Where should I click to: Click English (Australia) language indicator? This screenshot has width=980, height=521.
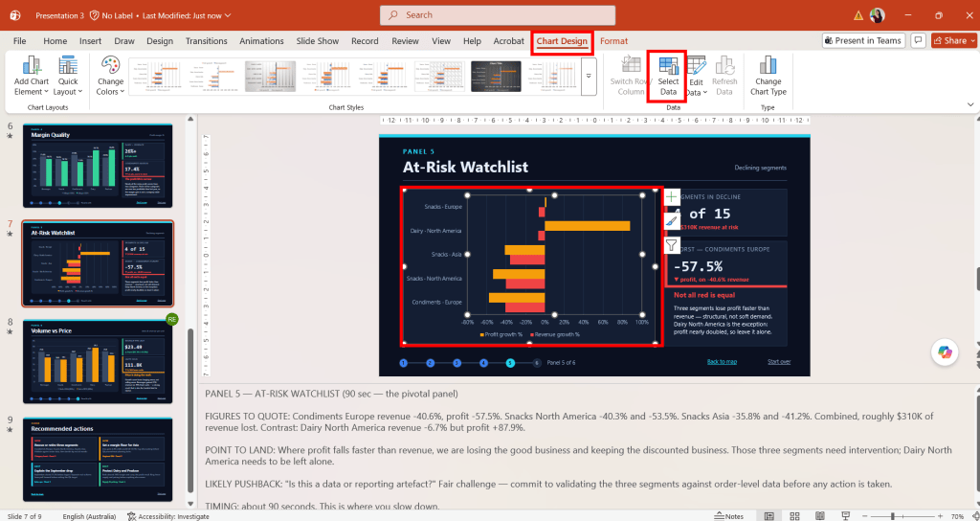(x=89, y=516)
